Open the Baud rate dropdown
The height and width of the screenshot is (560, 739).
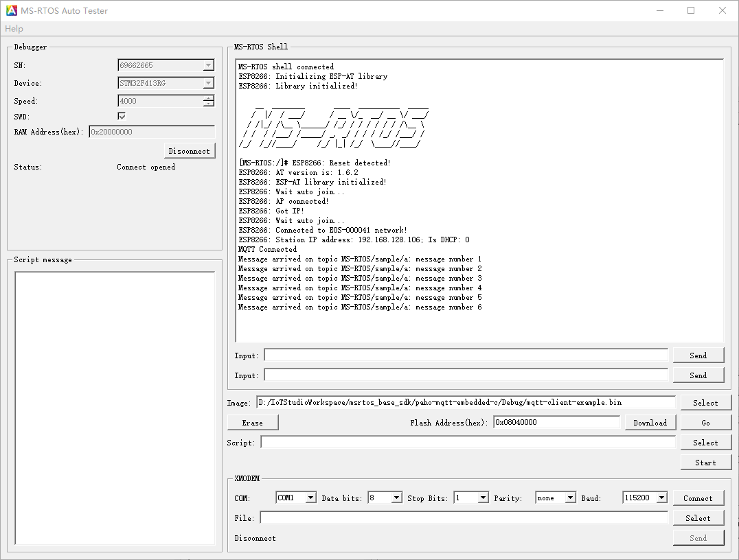pyautogui.click(x=661, y=498)
